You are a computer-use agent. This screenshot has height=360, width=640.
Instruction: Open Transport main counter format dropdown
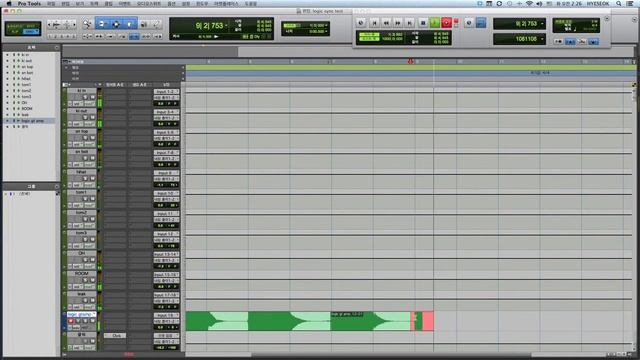pyautogui.click(x=542, y=24)
